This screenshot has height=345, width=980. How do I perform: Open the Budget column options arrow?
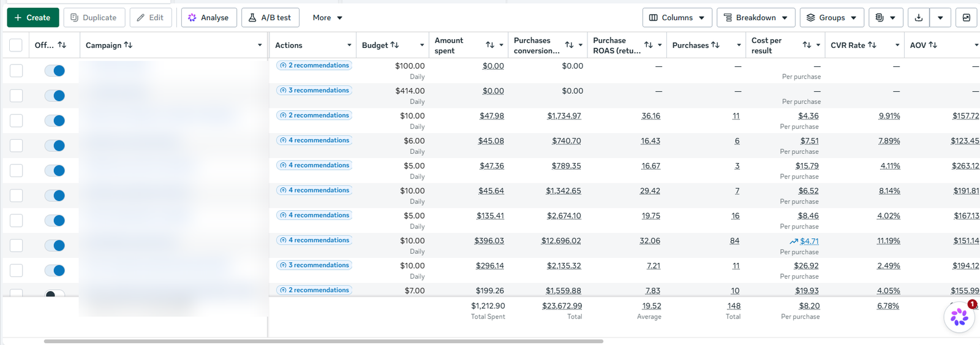[422, 45]
